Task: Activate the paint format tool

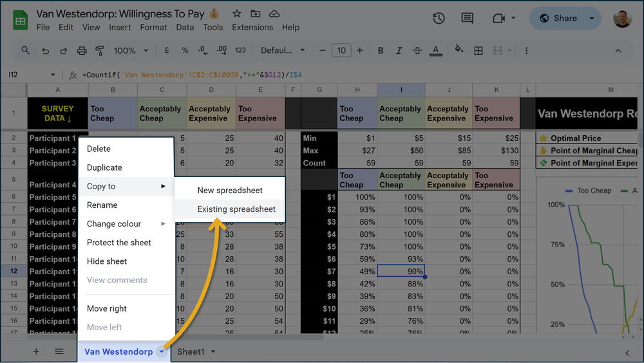Action: tap(100, 50)
